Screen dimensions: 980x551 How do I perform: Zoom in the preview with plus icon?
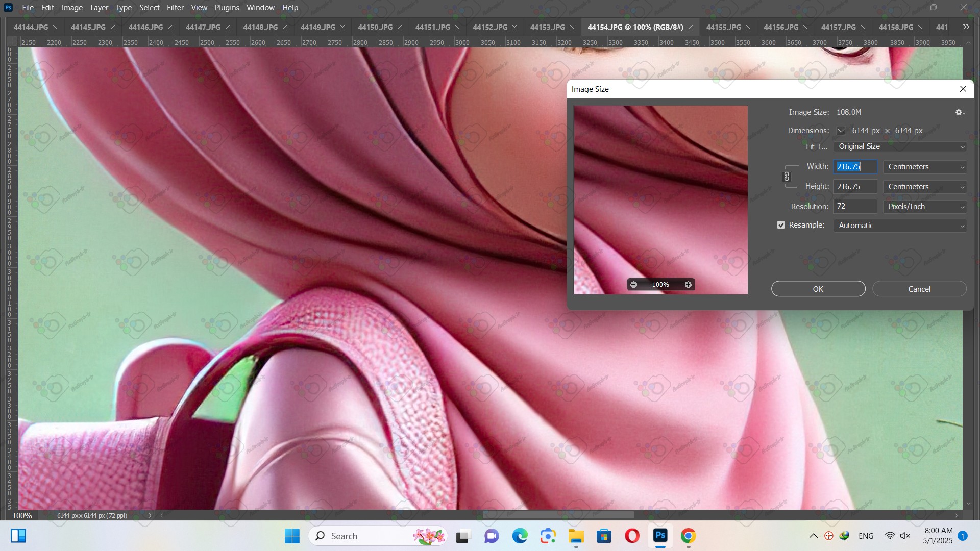(x=688, y=285)
